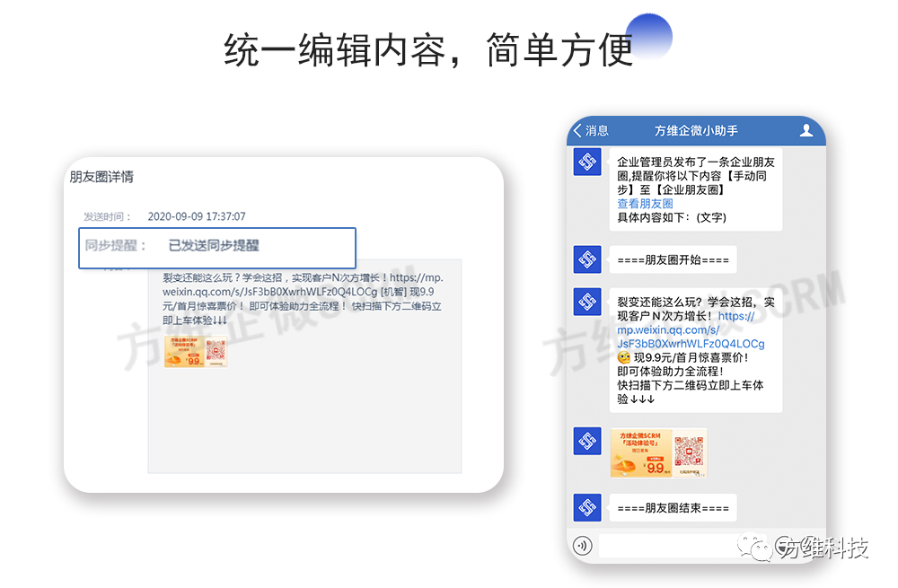Click avatar next to the promo image message
Viewport: 898px width, 588px height.
(587, 441)
